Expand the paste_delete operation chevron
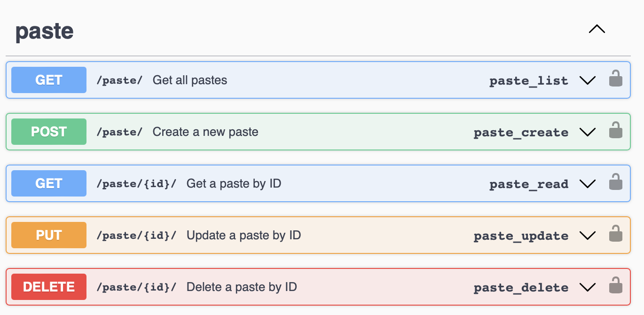The image size is (644, 315). click(588, 287)
